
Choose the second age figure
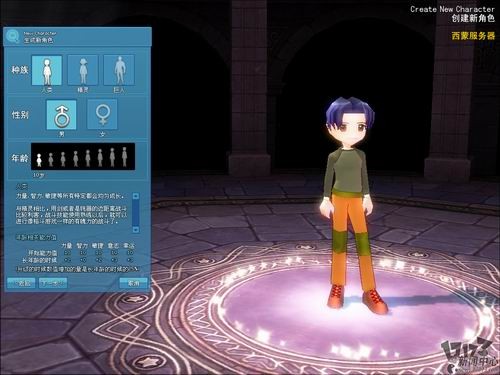51,159
